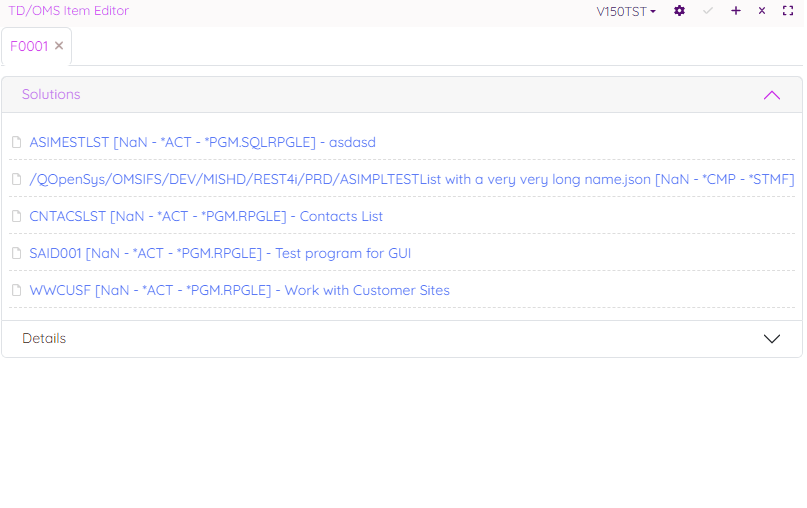Open the ASIMPLTESTList long name JSON link
The width and height of the screenshot is (807, 508).
coord(412,180)
